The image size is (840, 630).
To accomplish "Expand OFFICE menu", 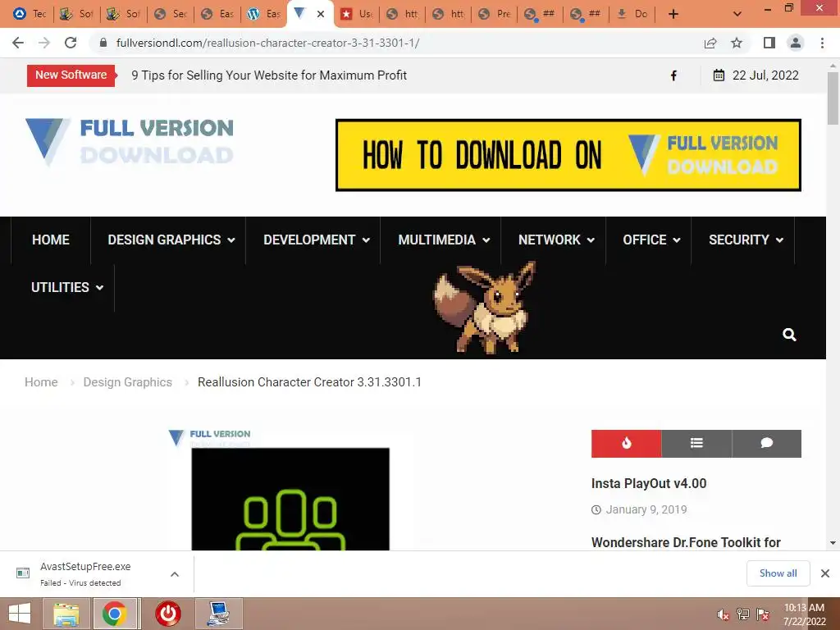I will [x=651, y=240].
